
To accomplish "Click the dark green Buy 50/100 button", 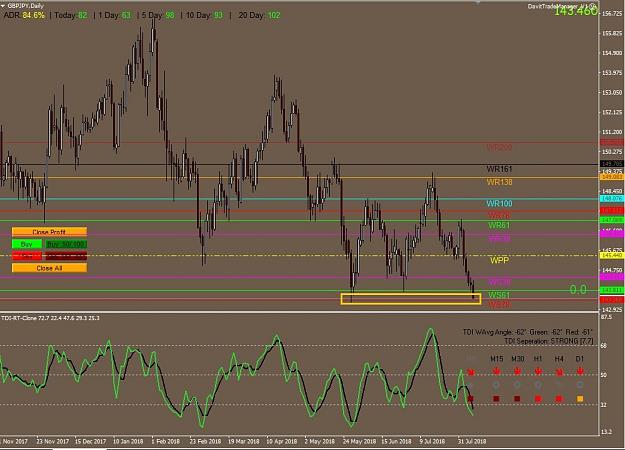I will click(66, 244).
